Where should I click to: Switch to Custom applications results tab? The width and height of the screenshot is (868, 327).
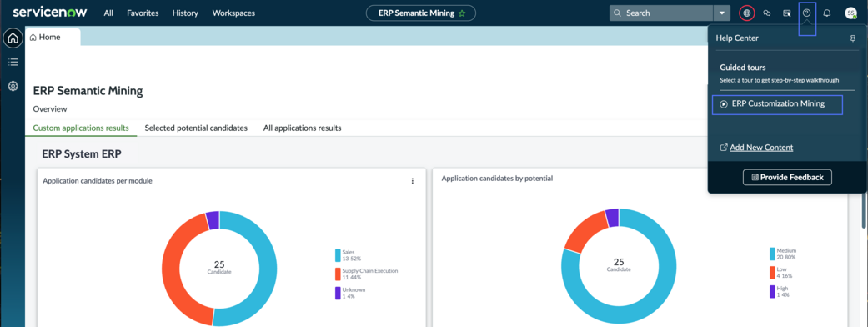[81, 128]
